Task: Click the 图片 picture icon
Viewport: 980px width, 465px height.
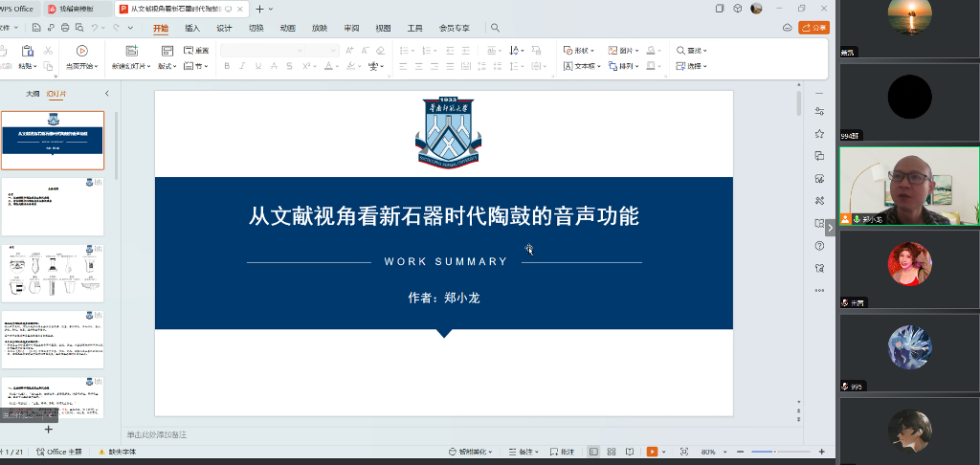Action: [x=621, y=50]
